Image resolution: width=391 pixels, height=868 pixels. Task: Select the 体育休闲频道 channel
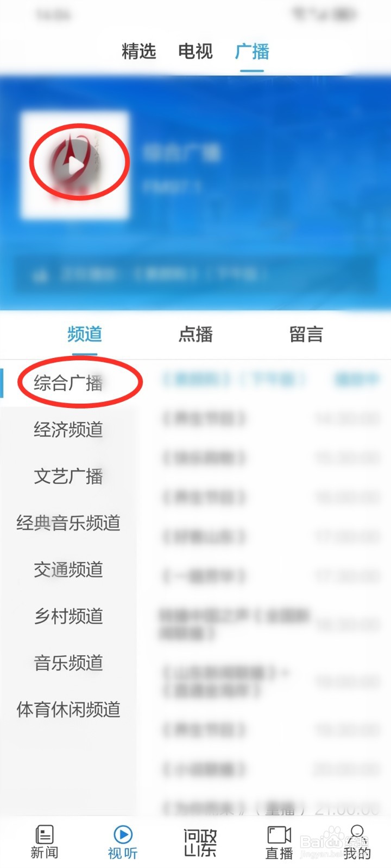point(68,710)
